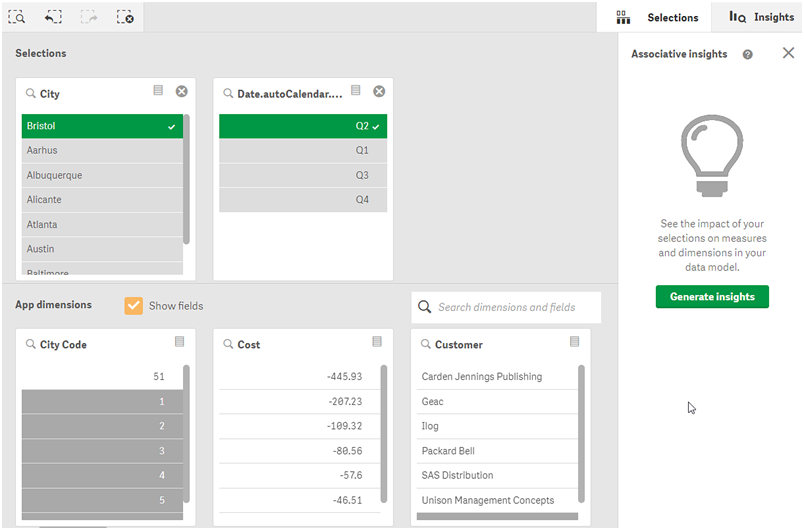Open the Customer field list menu icon
The height and width of the screenshot is (532, 804).
click(x=575, y=342)
